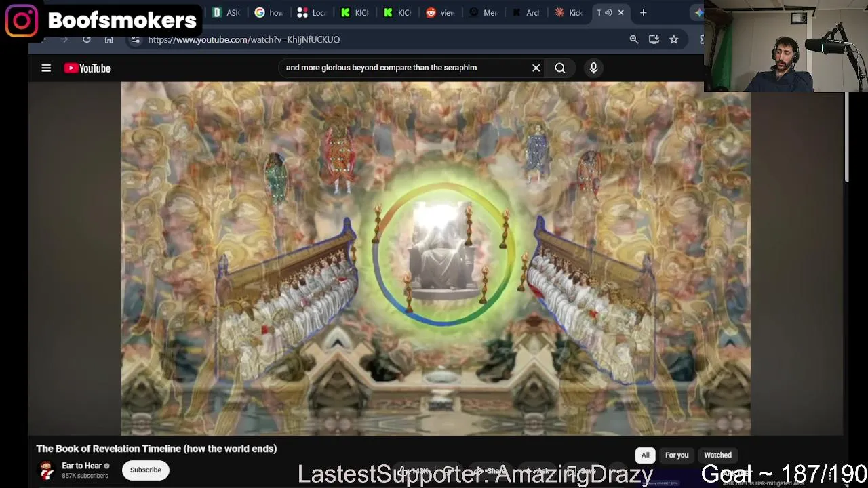Switch to the second KICK tab

tap(397, 12)
